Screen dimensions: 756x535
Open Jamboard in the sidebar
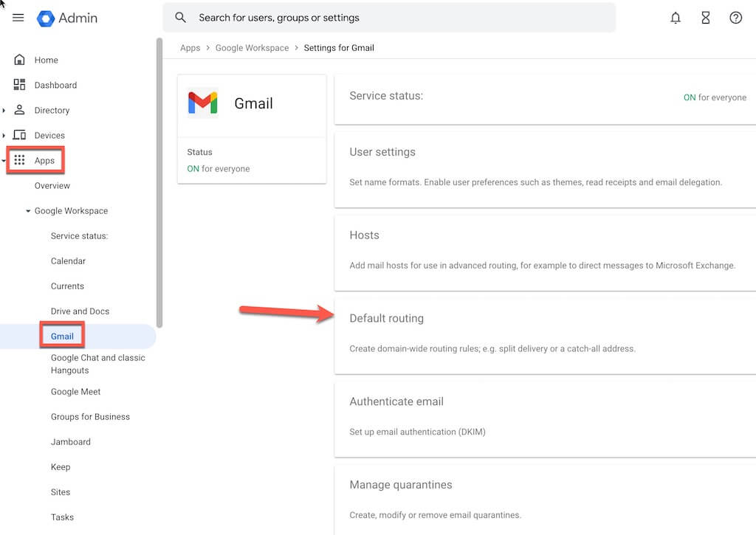pos(70,441)
